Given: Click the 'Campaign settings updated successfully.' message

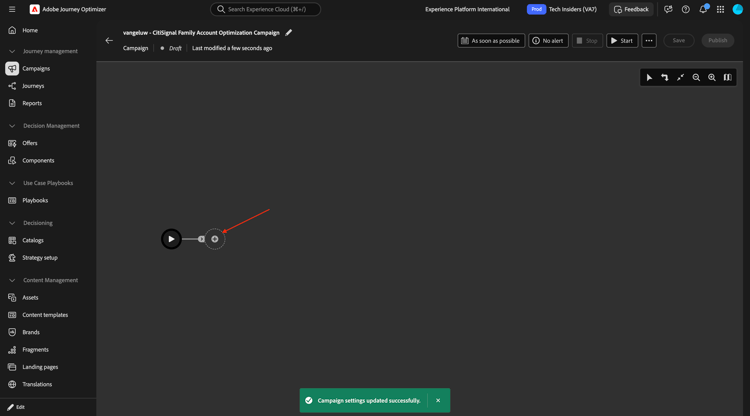Looking at the screenshot, I should [x=369, y=401].
